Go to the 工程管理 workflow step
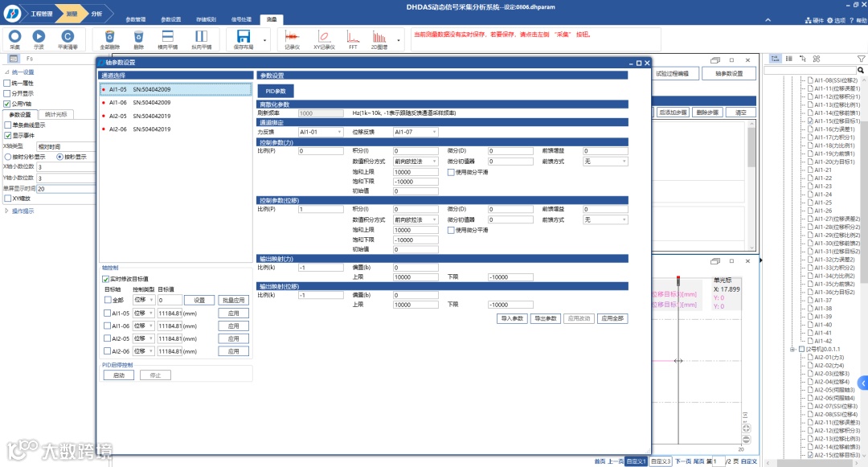 [x=42, y=14]
